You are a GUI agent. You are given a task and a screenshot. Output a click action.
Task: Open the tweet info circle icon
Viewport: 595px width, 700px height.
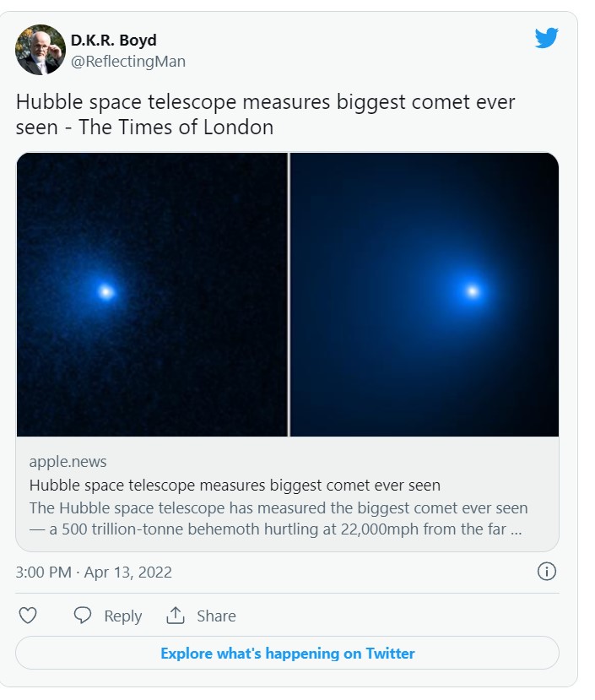coord(547,572)
